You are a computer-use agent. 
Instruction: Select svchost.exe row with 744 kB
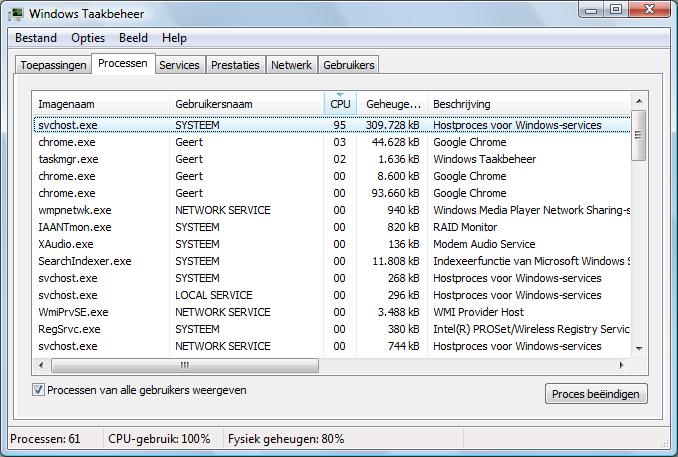coord(332,346)
